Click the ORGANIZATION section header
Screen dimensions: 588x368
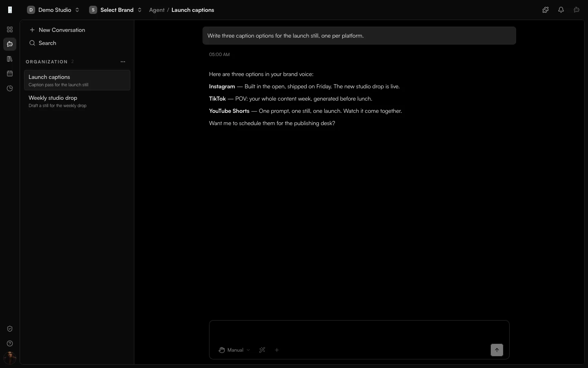(47, 62)
